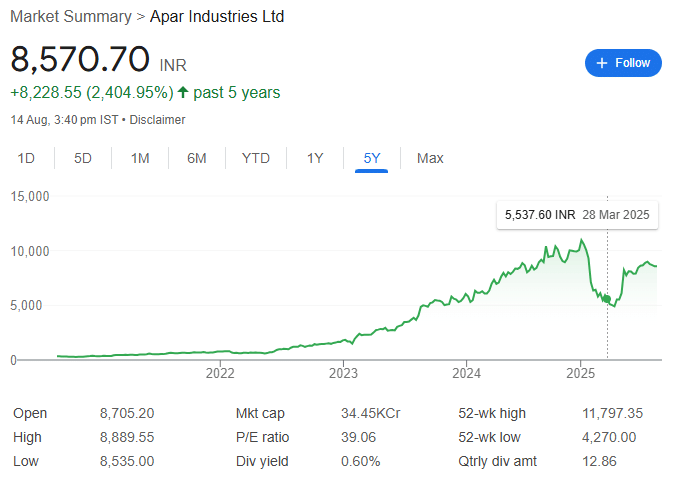This screenshot has height=490, width=678.
Task: Click the P/E ratio label
Action: tap(262, 437)
